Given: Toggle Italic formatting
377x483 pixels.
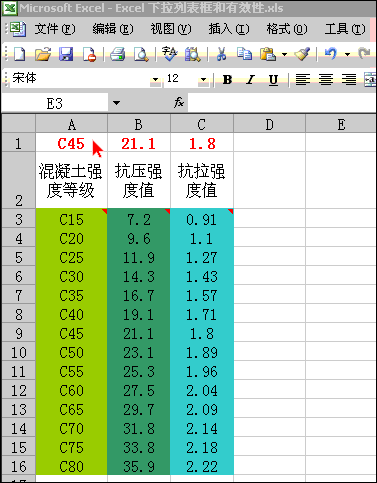Looking at the screenshot, I should pyautogui.click(x=250, y=79).
